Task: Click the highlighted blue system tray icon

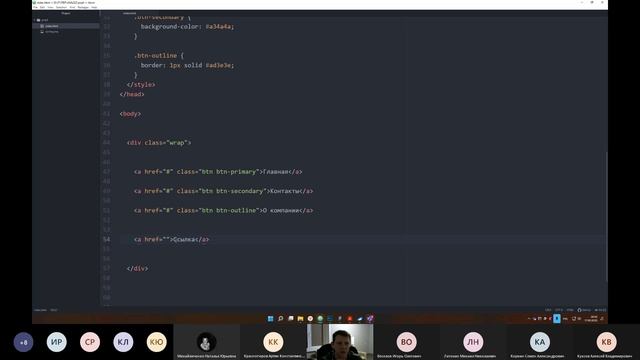Action: 557,319
